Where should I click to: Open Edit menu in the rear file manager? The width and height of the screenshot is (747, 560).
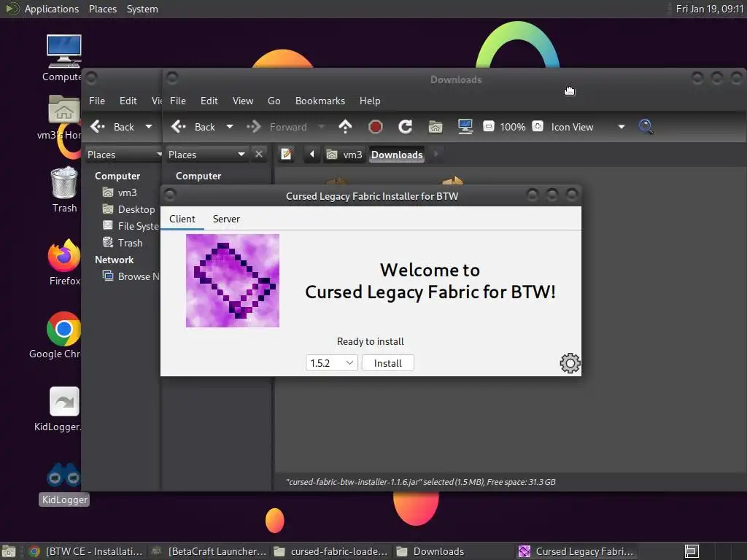click(x=128, y=101)
